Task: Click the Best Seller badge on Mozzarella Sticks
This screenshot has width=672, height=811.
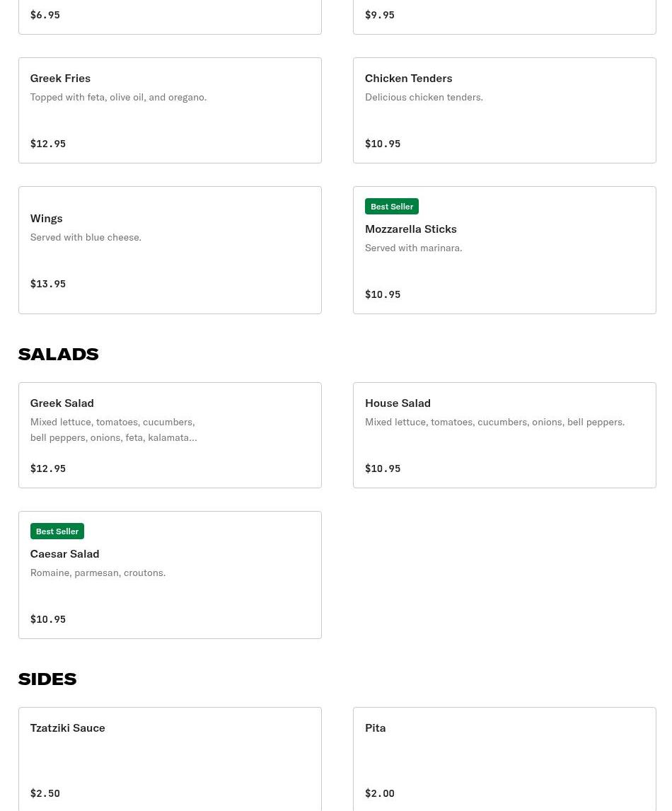Action: click(392, 207)
